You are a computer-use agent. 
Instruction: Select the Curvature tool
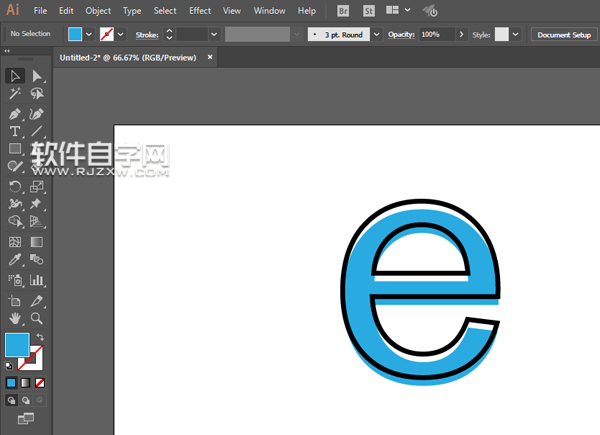[x=37, y=114]
